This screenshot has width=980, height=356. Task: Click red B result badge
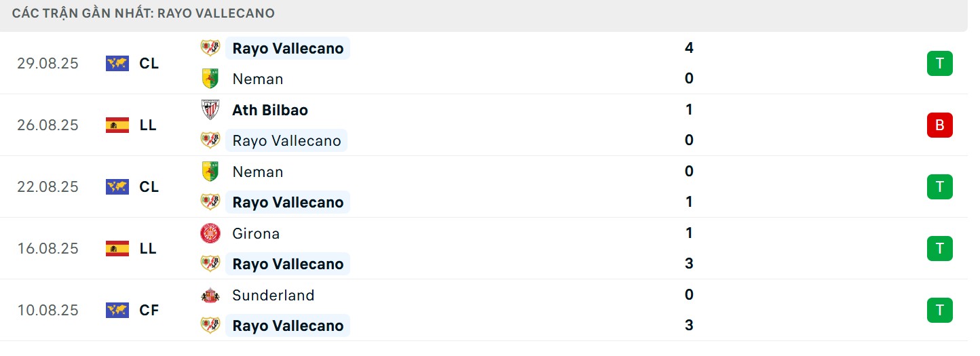point(939,125)
